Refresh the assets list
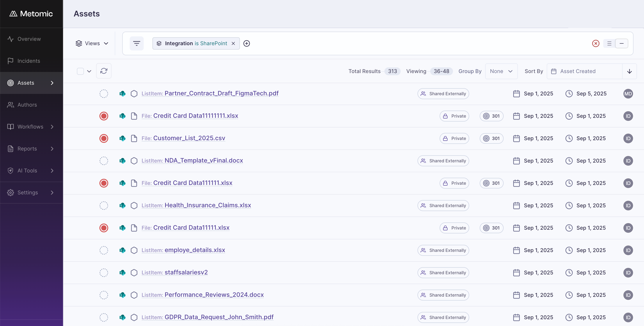Screen dimensions: 644x326 pos(104,71)
